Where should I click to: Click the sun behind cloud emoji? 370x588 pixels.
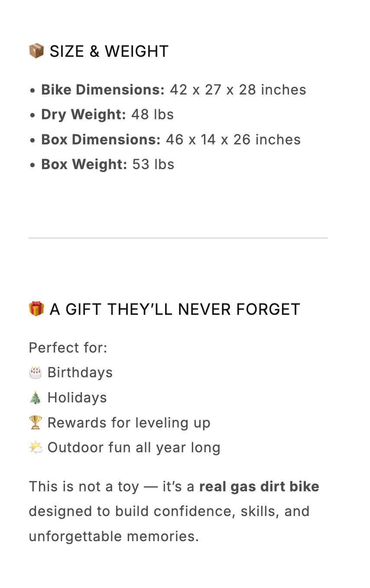pos(36,447)
